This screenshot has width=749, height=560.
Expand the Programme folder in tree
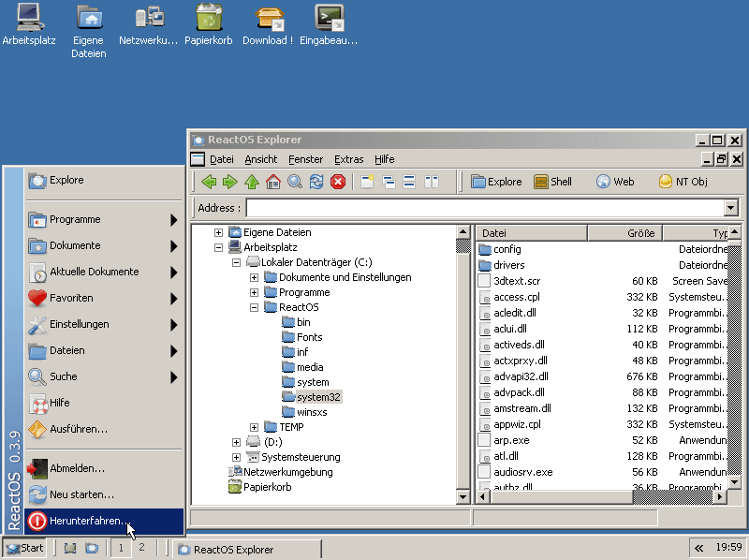click(x=255, y=292)
